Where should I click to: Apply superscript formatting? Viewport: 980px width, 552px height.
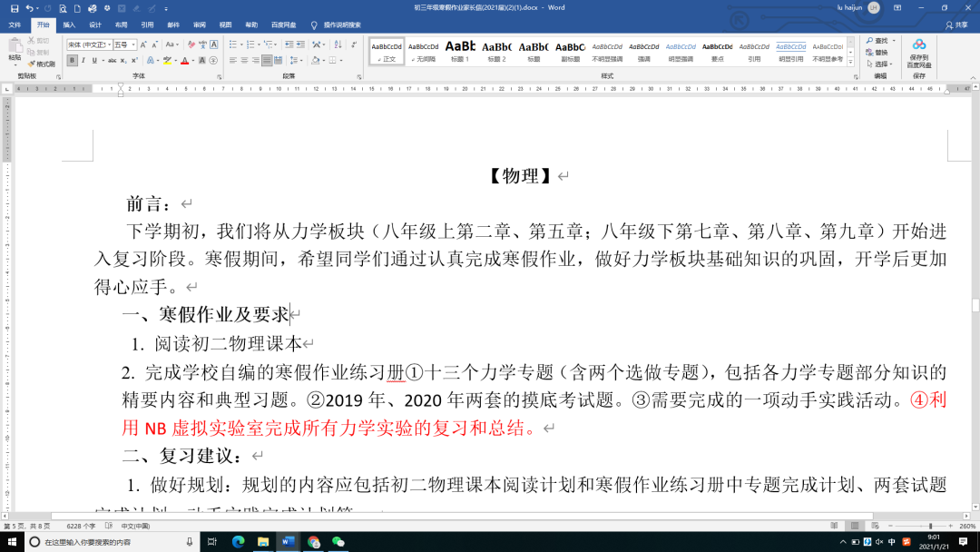point(134,61)
